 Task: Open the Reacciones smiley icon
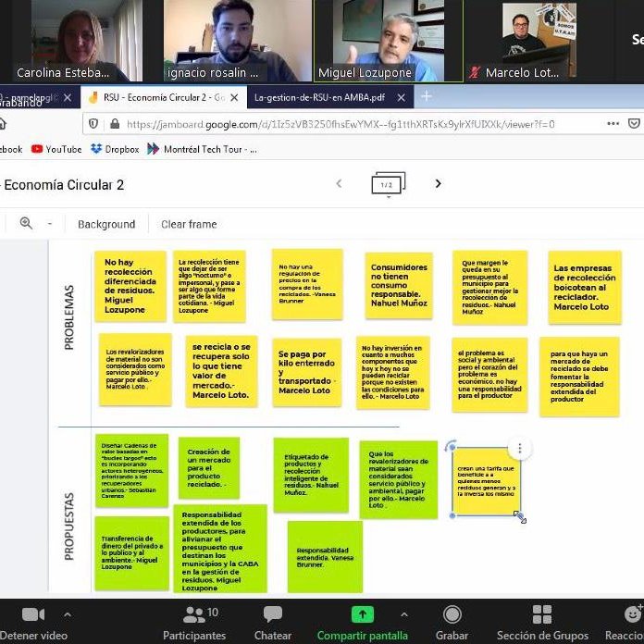tap(634, 614)
